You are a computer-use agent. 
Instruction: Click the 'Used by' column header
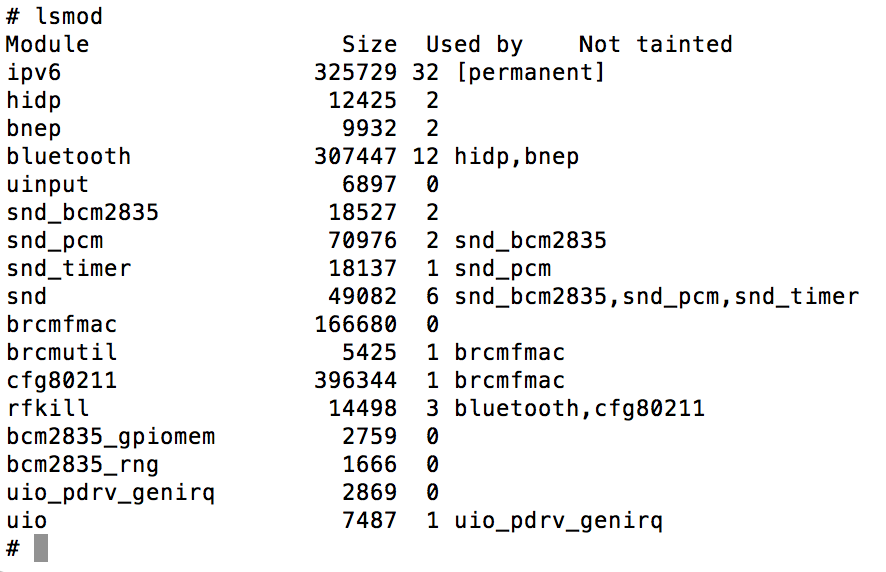474,45
